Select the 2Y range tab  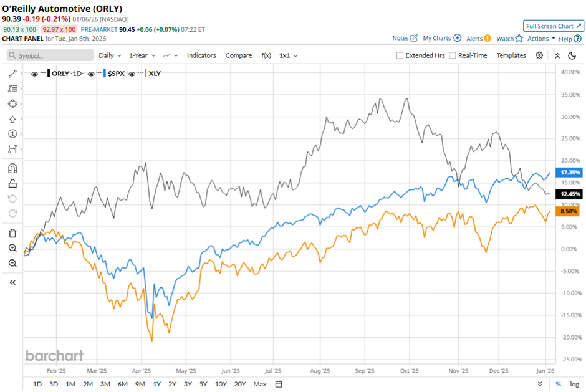coord(172,384)
